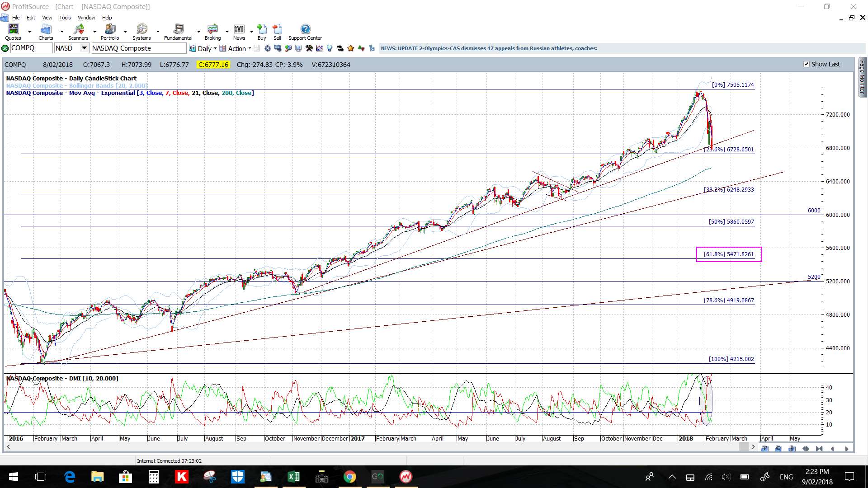This screenshot has height=488, width=868.
Task: Open Chrome from the taskbar
Action: click(x=349, y=477)
